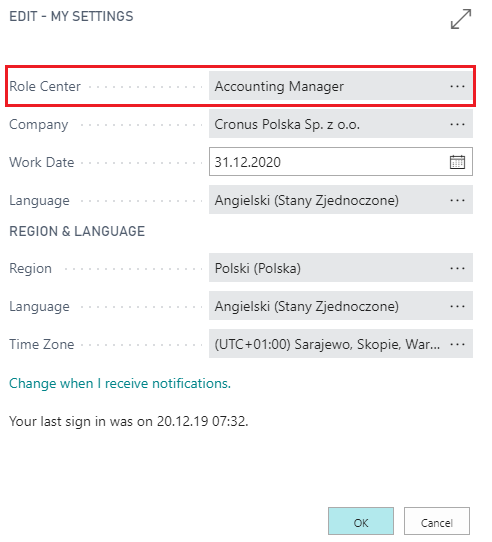This screenshot has height=542, width=492.
Task: Open the Work Date calendar picker
Action: click(x=457, y=162)
